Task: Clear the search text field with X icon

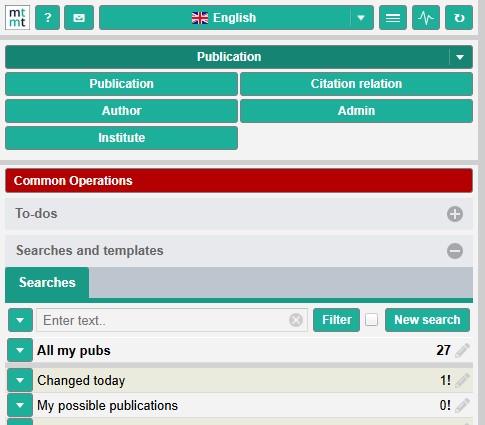Action: (x=296, y=320)
